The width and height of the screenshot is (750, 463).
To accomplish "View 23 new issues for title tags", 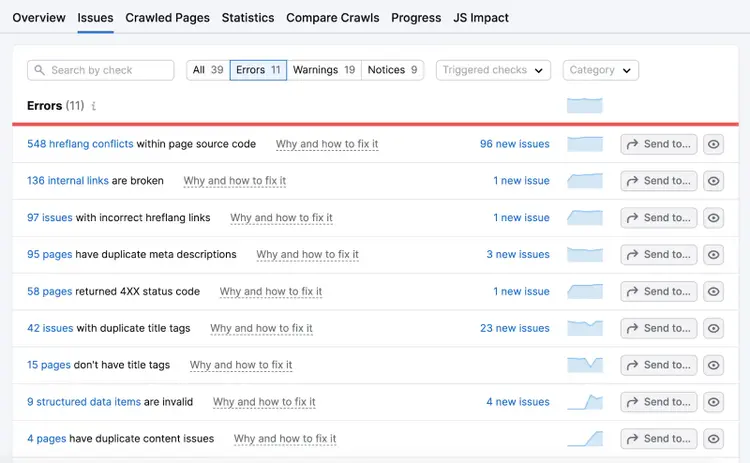I will pos(515,328).
